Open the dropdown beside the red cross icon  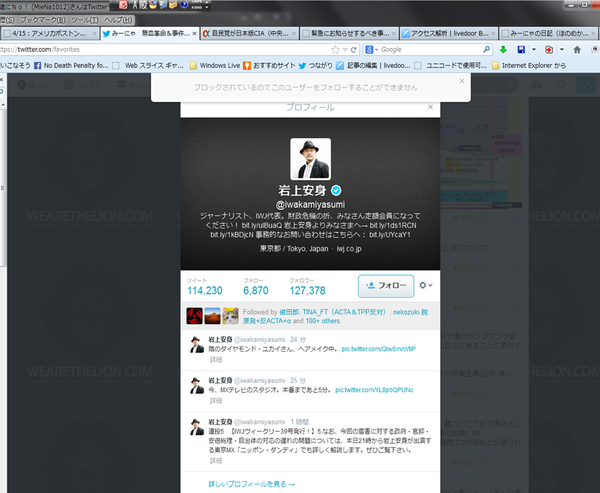pos(561,49)
